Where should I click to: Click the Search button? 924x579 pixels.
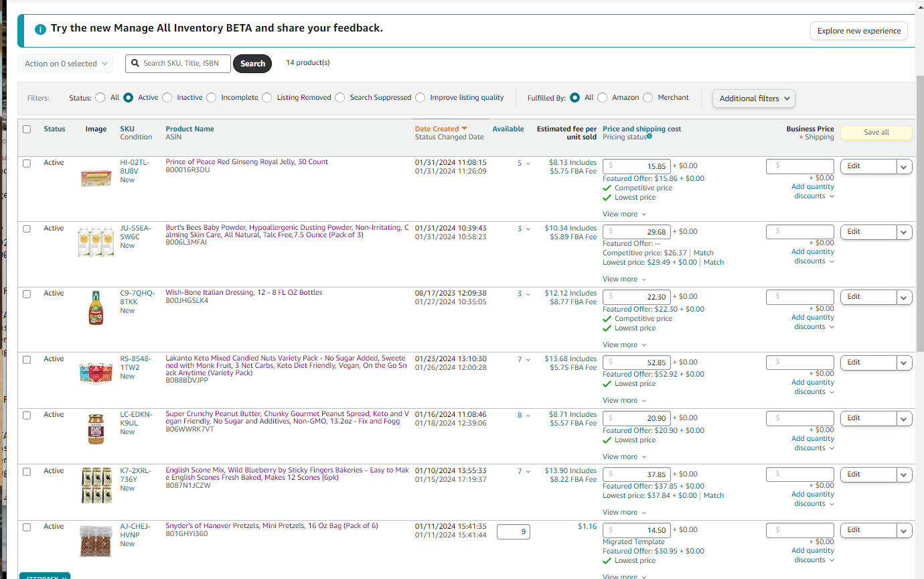coord(252,64)
